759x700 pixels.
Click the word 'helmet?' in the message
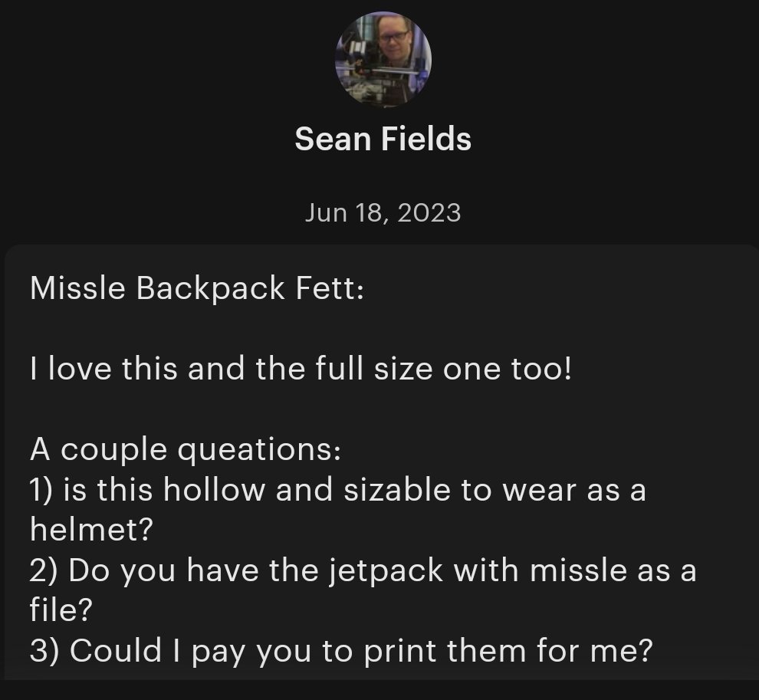pos(91,529)
